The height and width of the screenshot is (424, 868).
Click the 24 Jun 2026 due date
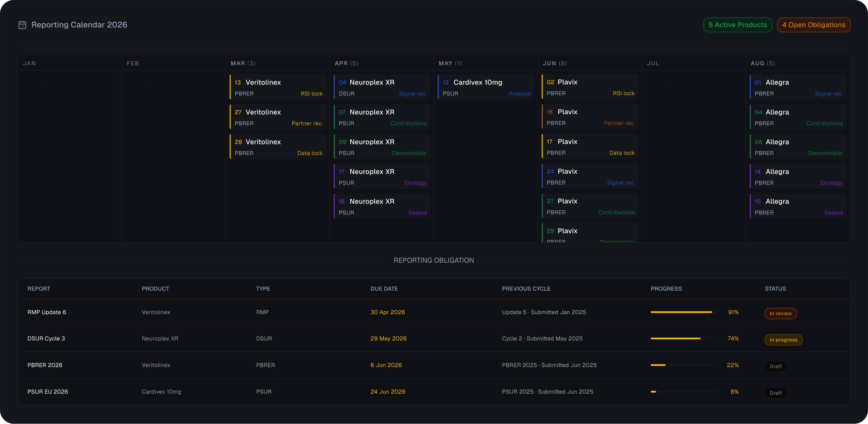click(388, 391)
